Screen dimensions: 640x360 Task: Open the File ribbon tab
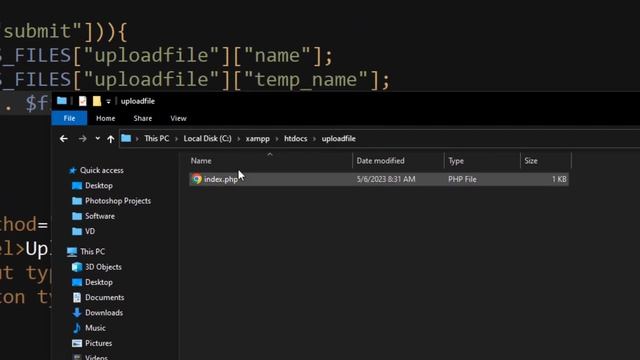click(69, 118)
